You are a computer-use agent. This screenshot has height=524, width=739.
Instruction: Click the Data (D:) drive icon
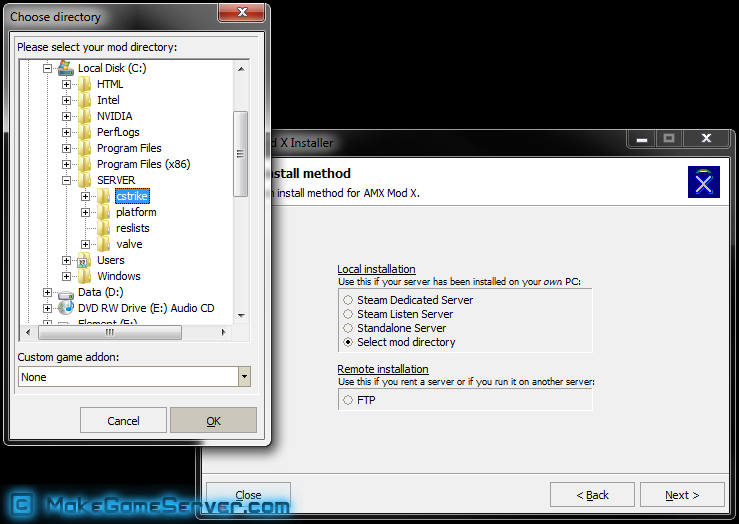point(66,294)
